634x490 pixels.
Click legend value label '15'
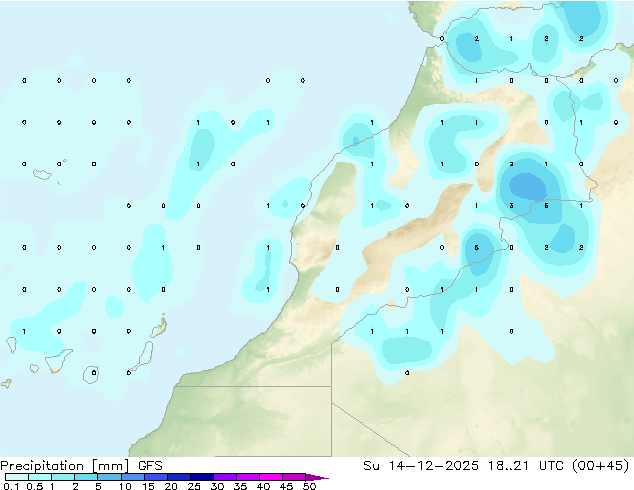(x=148, y=486)
